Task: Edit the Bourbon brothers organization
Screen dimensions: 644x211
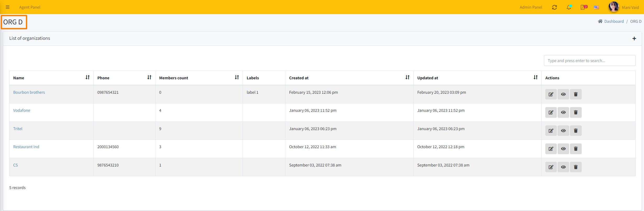Action: coord(551,94)
